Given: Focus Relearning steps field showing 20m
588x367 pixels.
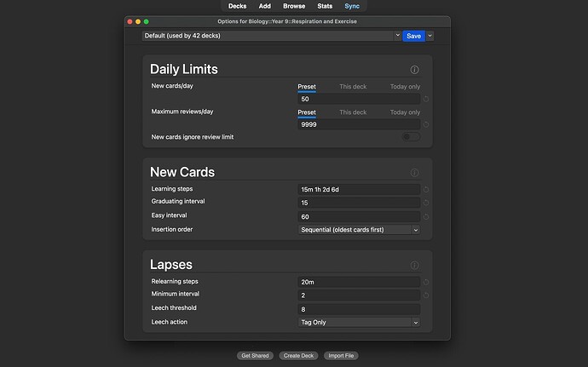Looking at the screenshot, I should (359, 282).
